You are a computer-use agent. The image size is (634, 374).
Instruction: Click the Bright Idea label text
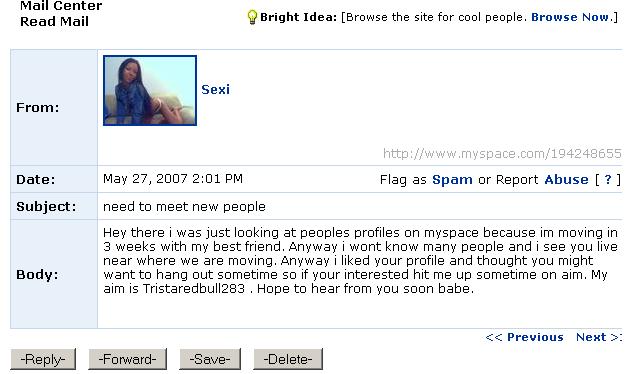pyautogui.click(x=298, y=17)
